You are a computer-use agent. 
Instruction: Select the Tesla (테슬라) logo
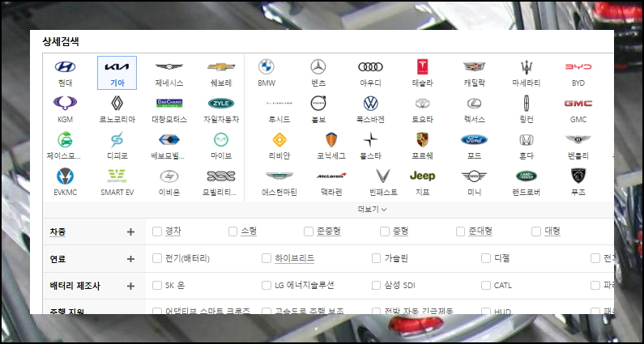[422, 66]
